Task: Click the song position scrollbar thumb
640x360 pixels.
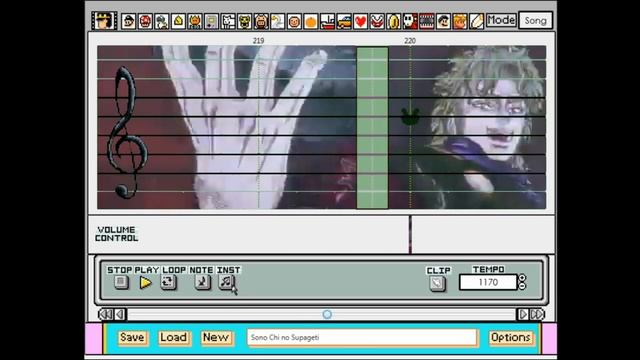Action: coord(327,314)
